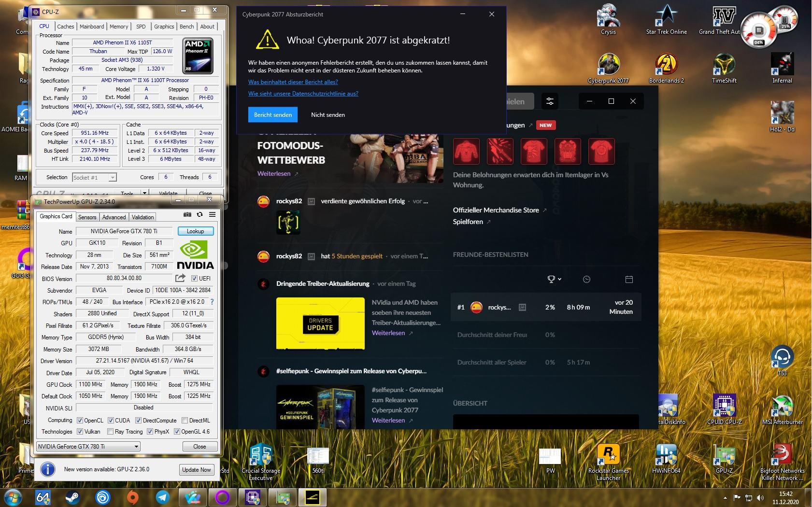
Task: Click the Windows Start button
Action: tap(13, 497)
